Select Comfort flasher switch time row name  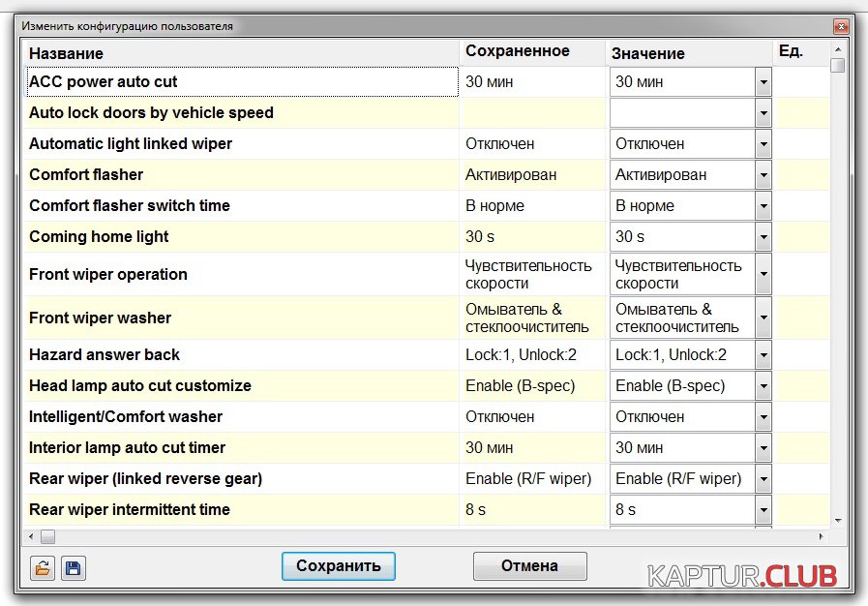pos(130,206)
